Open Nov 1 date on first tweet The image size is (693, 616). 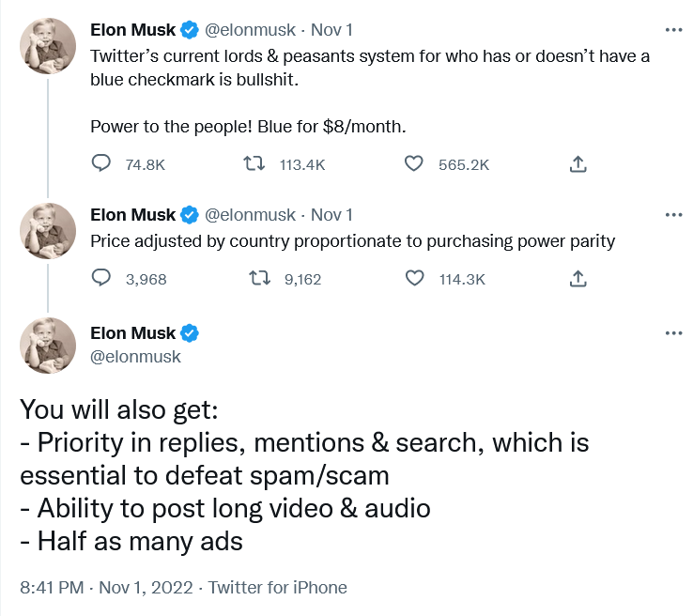(331, 30)
